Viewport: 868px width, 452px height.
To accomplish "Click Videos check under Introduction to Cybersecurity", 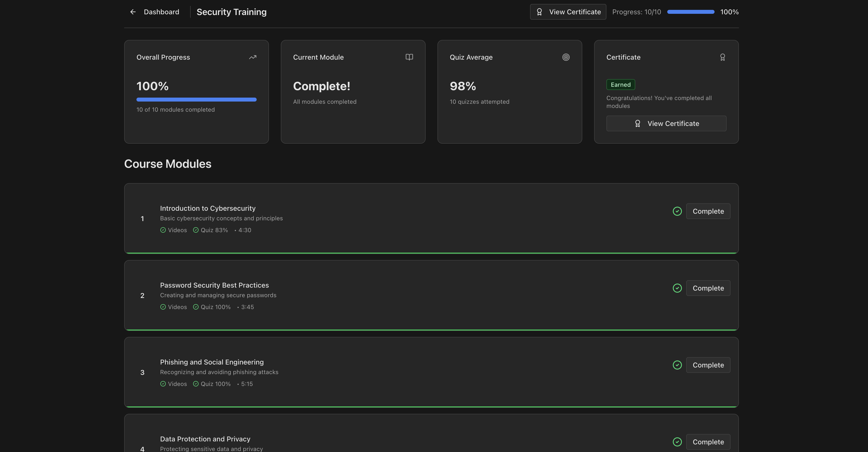I will 163,230.
